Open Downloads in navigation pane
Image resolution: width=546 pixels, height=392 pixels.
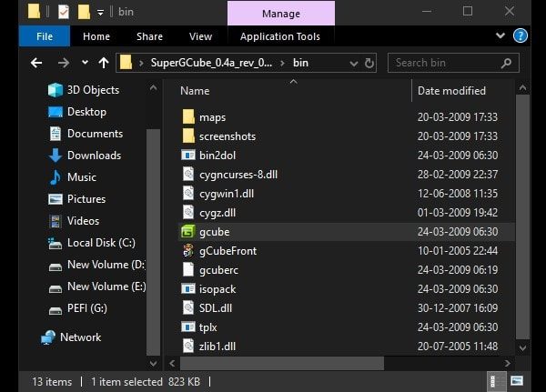coord(85,156)
